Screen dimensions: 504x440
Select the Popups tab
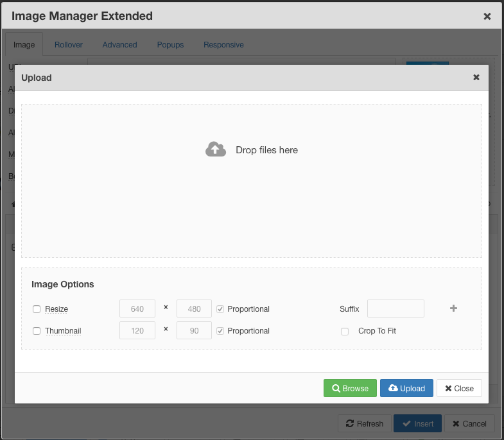pyautogui.click(x=170, y=45)
